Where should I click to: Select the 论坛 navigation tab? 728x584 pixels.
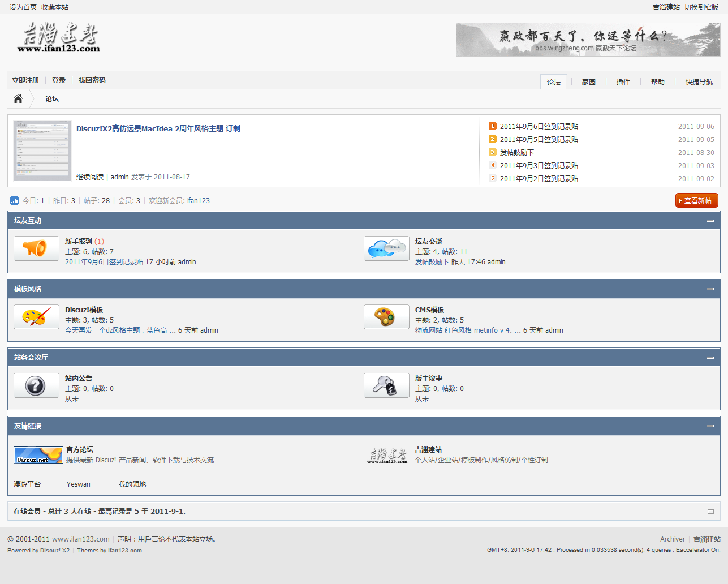(x=554, y=82)
